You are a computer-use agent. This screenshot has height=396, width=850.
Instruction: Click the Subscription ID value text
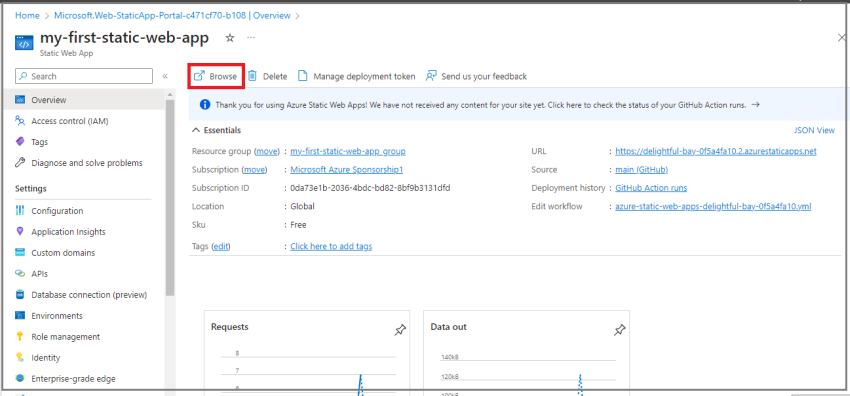click(370, 188)
